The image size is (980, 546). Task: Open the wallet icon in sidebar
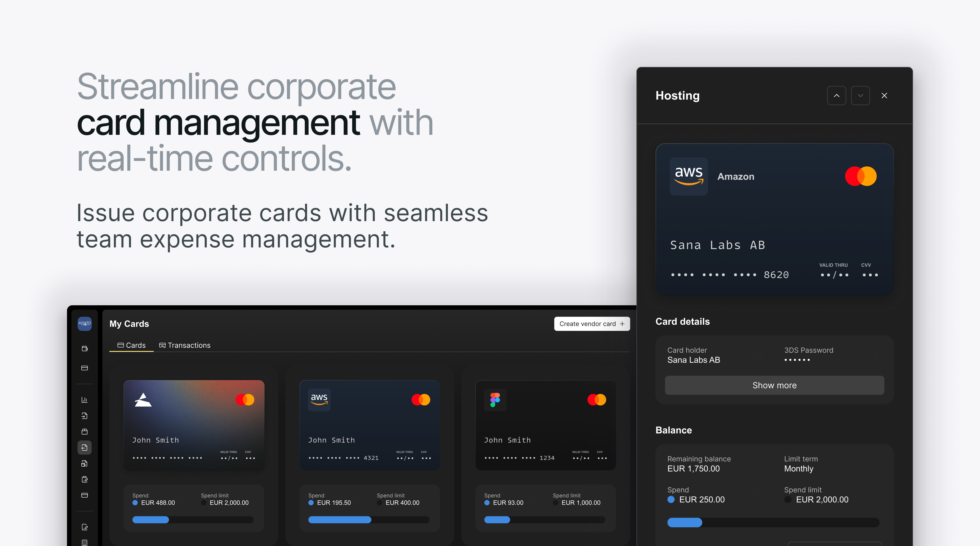coord(84,348)
